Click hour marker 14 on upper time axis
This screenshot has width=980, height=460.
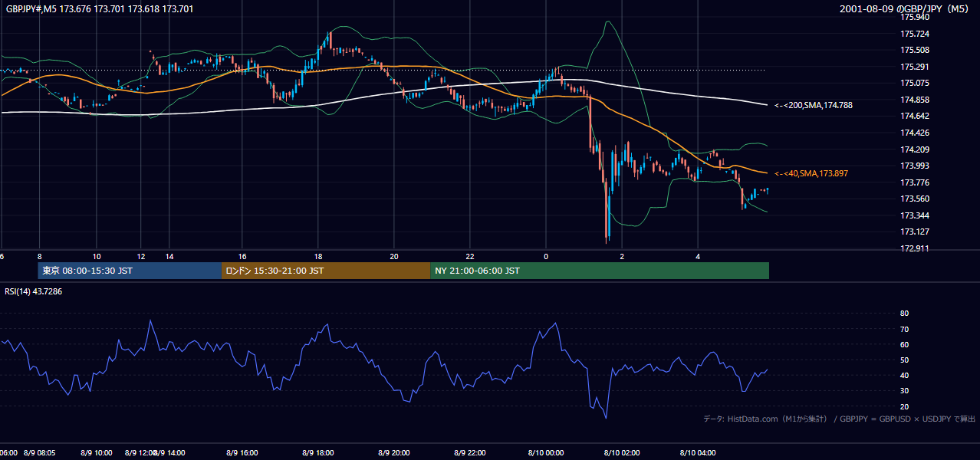point(169,256)
